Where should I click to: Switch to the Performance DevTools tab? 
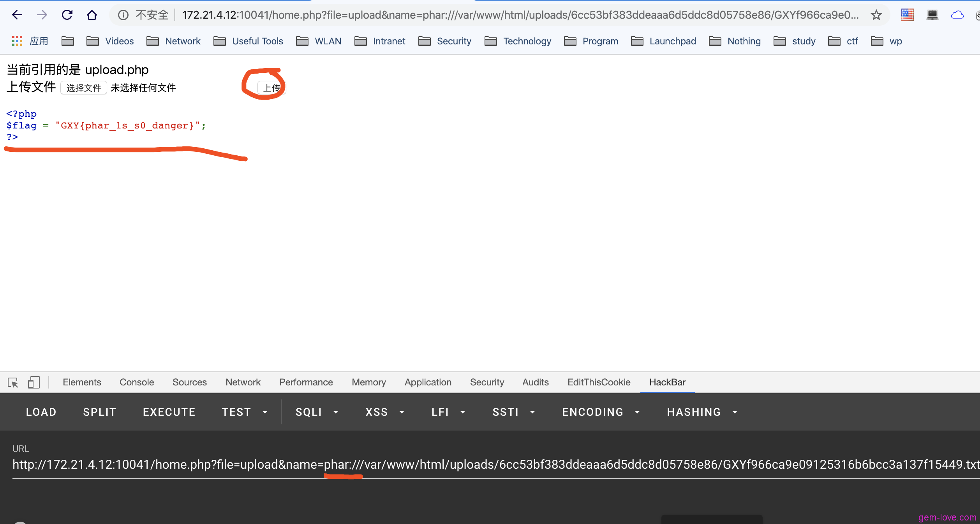[x=306, y=382]
